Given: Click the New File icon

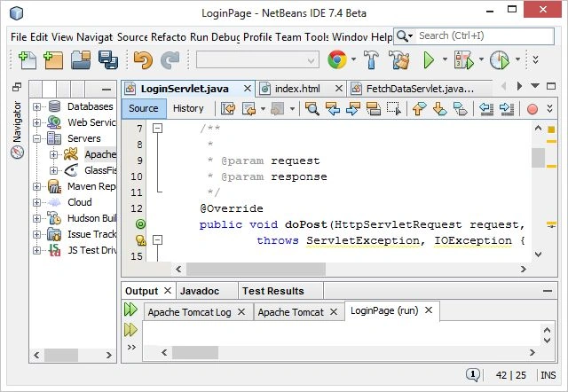Looking at the screenshot, I should [27, 60].
